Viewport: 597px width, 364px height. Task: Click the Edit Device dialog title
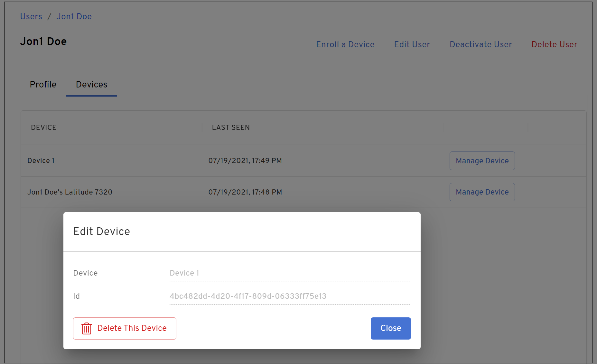102,232
